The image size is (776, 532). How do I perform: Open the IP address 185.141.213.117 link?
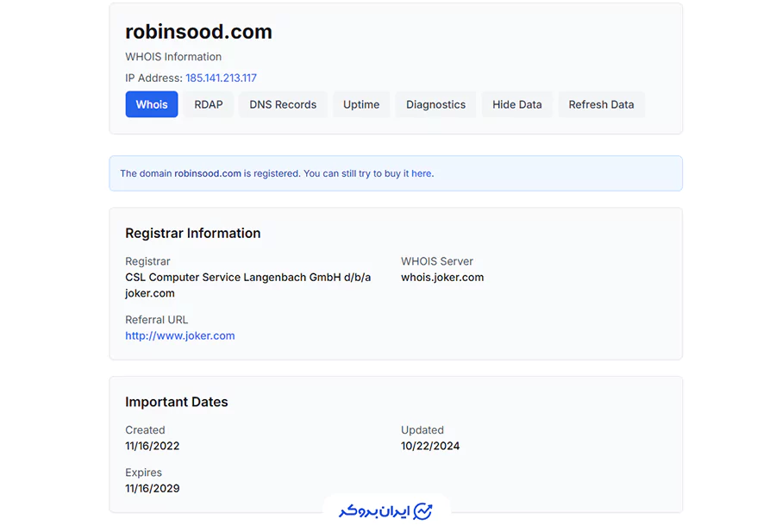click(221, 78)
